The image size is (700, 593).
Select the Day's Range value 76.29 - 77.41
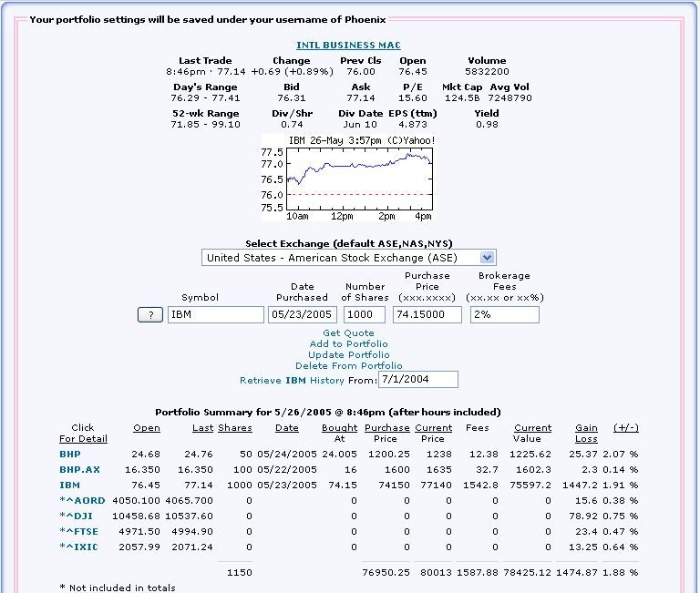pyautogui.click(x=205, y=98)
